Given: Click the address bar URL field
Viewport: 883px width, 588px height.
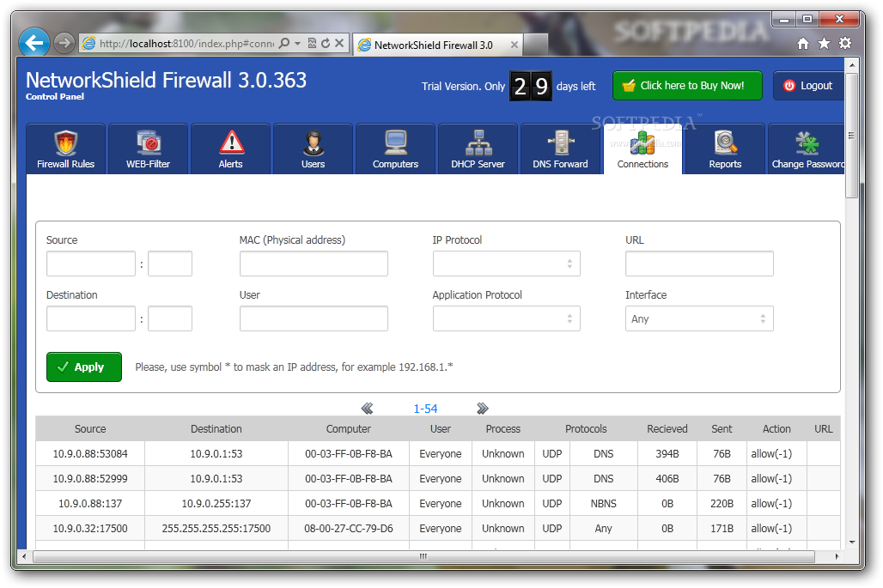Looking at the screenshot, I should click(186, 43).
